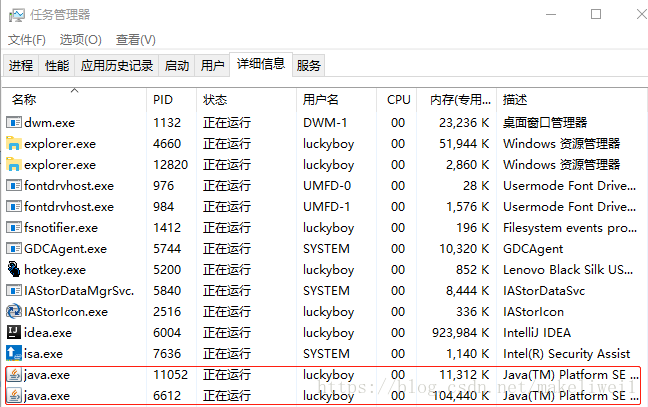Switch to the 用户 tab
Screen dimensions: 648x407
coord(212,65)
